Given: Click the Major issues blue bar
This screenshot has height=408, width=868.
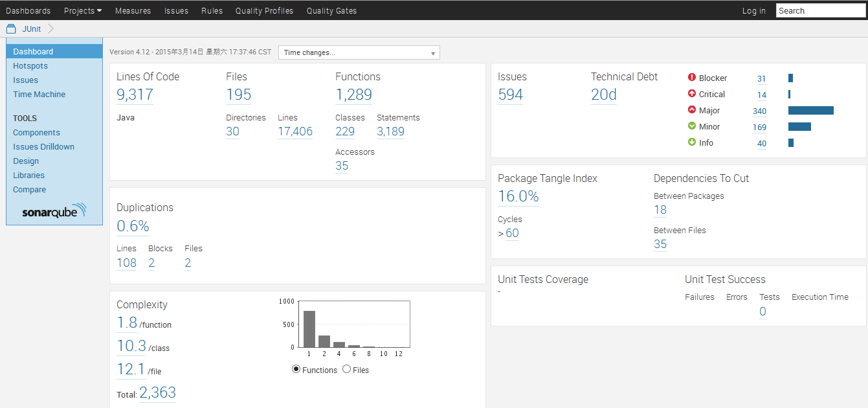Looking at the screenshot, I should click(810, 111).
